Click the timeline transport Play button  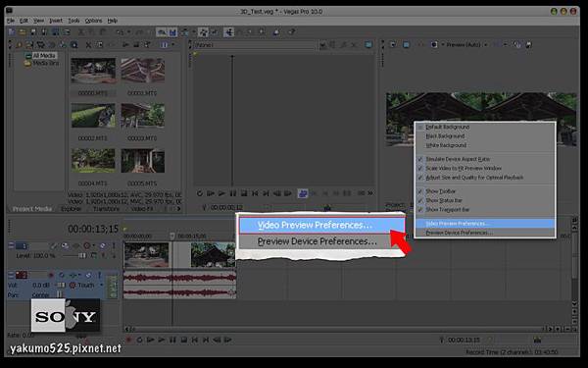(162, 341)
